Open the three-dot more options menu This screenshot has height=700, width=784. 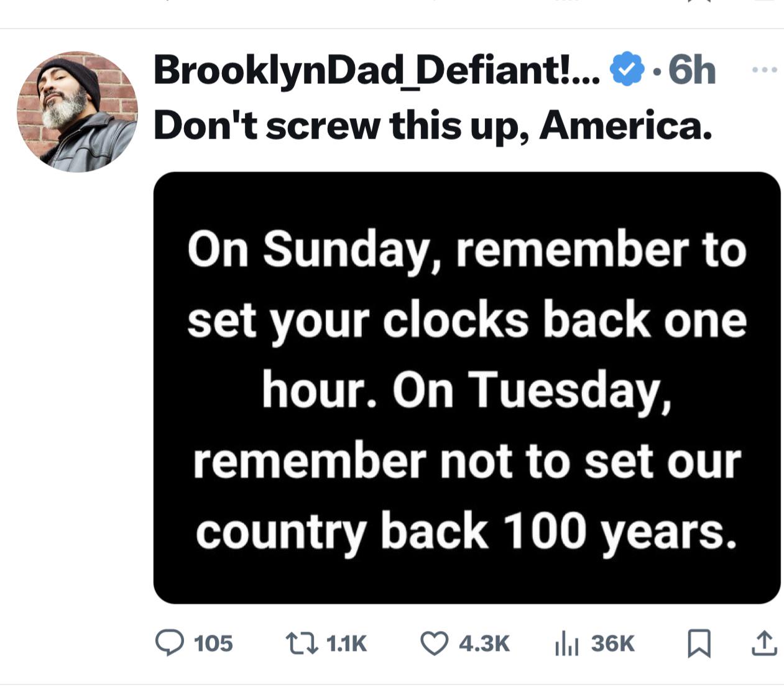(x=764, y=70)
